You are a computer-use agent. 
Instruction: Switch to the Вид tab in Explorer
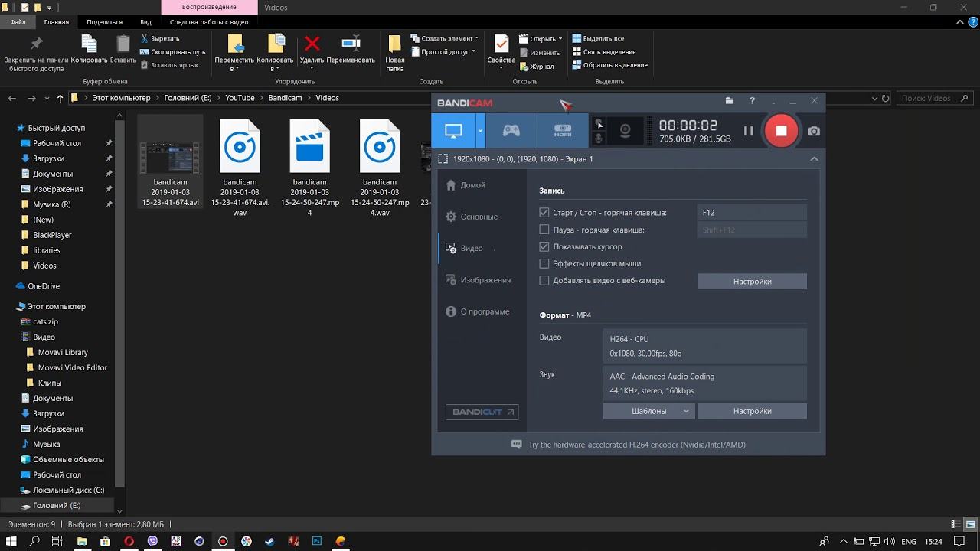click(145, 21)
